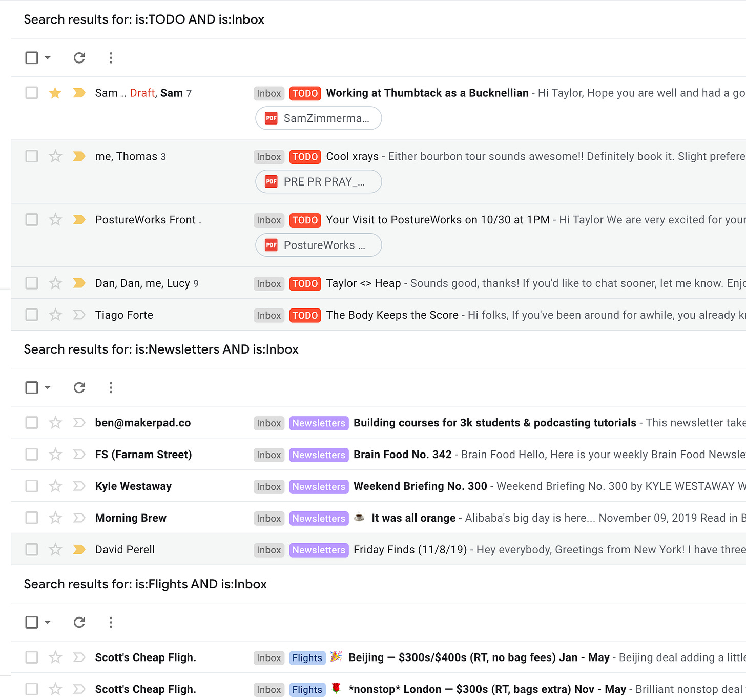Click the TODO label on Cool xrays email
The width and height of the screenshot is (746, 700).
(305, 157)
